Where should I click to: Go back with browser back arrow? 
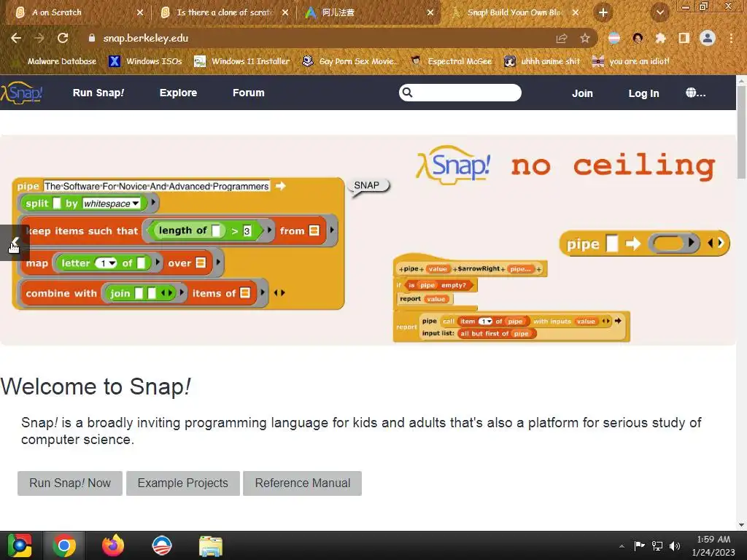(16, 38)
